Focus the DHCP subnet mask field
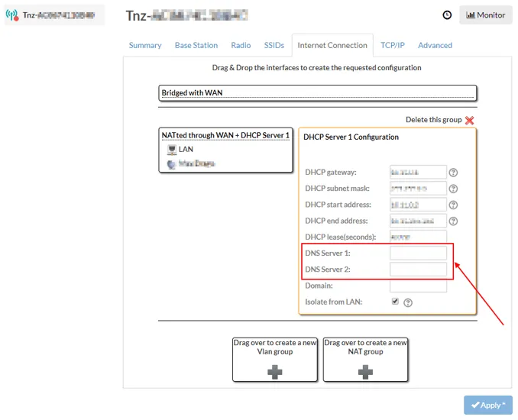 [418, 188]
